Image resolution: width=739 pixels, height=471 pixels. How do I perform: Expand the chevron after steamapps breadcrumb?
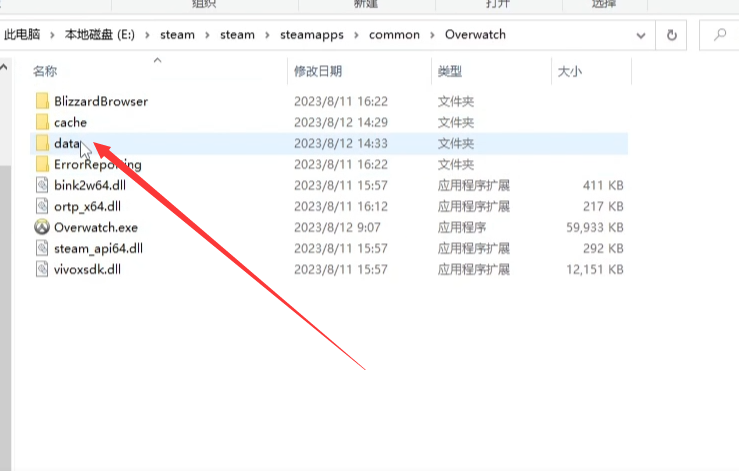pyautogui.click(x=356, y=35)
